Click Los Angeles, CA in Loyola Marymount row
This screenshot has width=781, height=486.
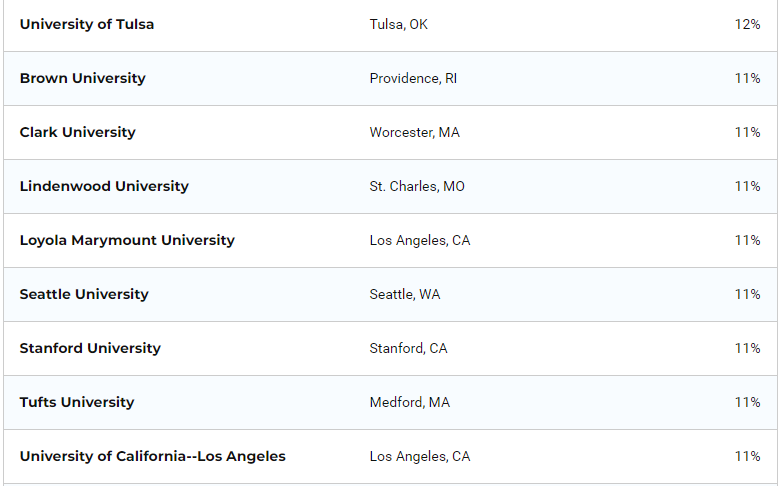click(419, 240)
